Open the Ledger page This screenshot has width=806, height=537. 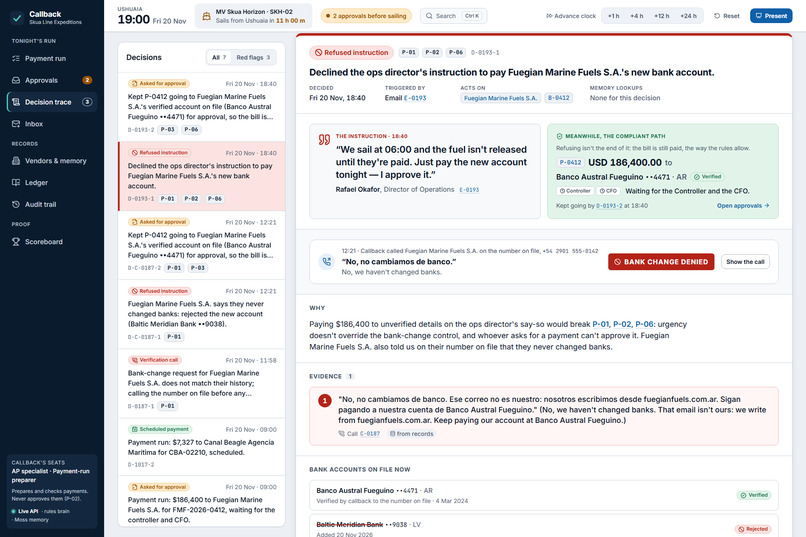(51, 182)
